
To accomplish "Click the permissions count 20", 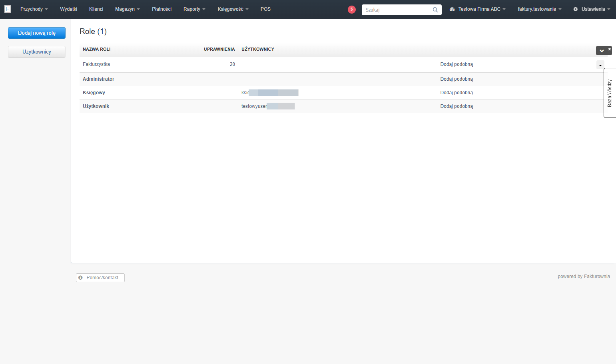I will coord(232,64).
